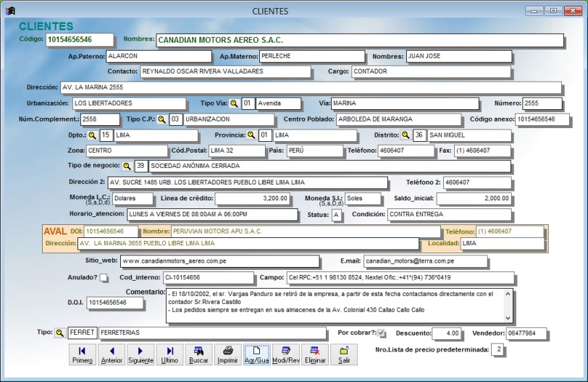
Task: Toggle the Por cobrar checkbox
Action: [382, 333]
